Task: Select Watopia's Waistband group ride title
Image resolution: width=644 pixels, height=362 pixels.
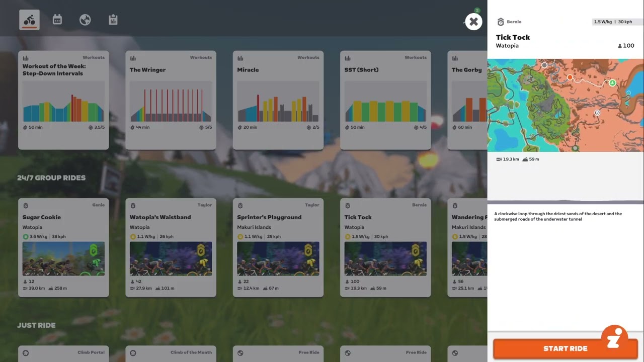Action: (160, 217)
